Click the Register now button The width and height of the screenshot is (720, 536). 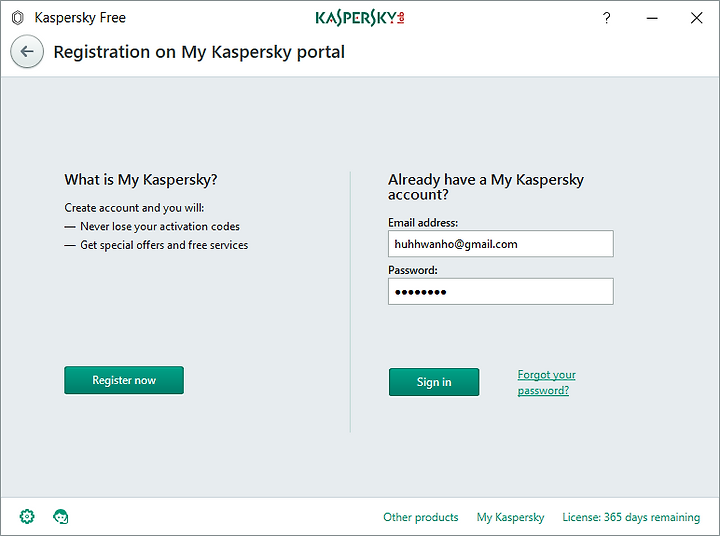pos(124,380)
